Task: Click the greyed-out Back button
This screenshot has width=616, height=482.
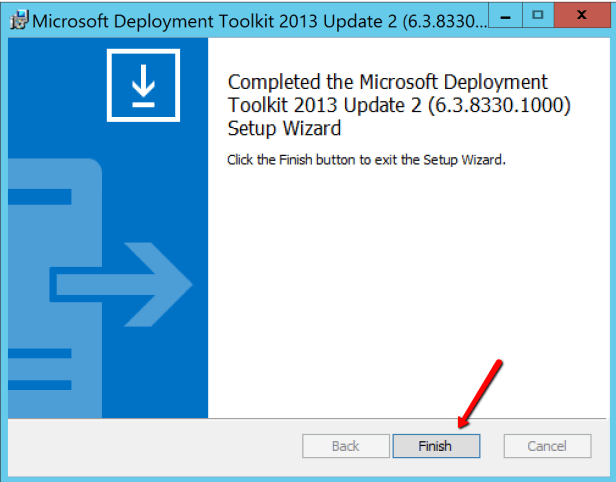Action: (x=346, y=446)
